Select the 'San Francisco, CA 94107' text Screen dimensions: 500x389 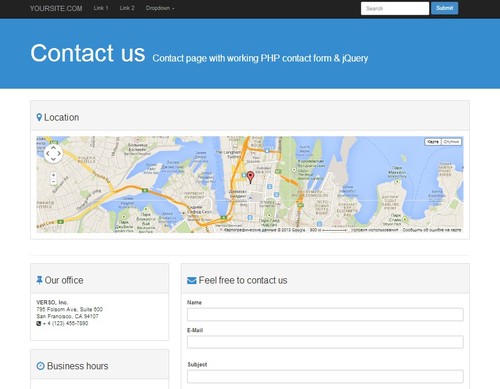point(67,316)
